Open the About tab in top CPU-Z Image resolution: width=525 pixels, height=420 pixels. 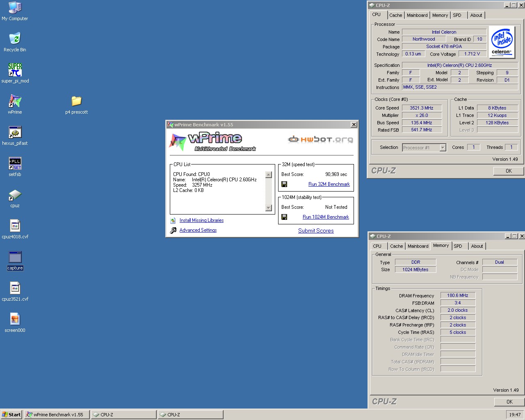(x=476, y=15)
